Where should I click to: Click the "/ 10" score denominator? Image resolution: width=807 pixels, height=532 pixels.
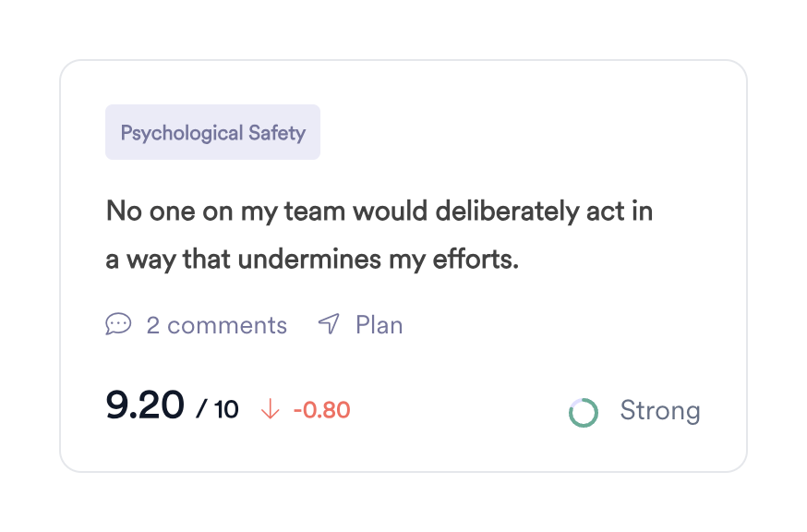tap(217, 410)
